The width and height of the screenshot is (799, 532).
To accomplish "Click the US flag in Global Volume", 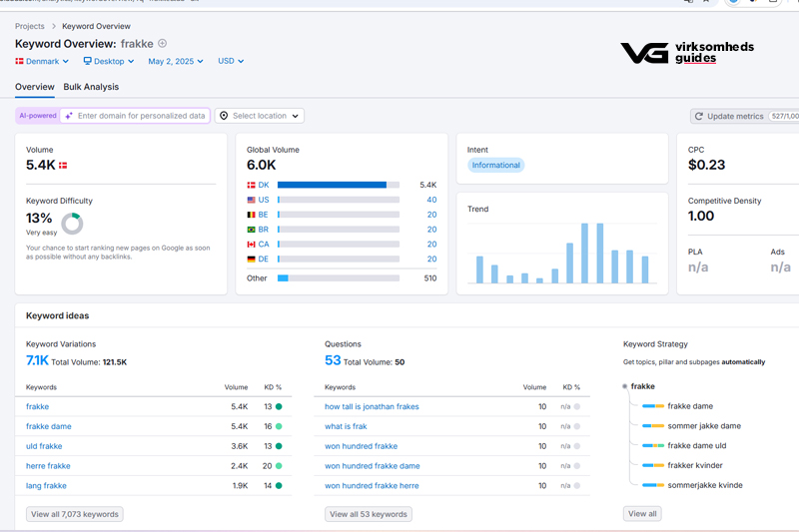I will [x=252, y=200].
